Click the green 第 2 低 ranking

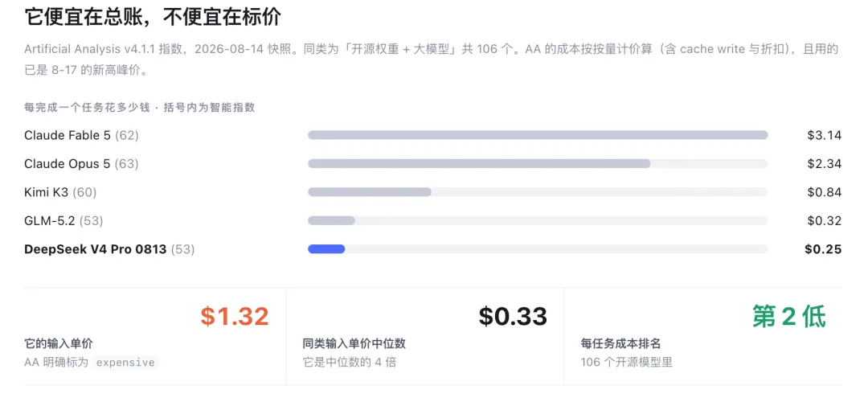(789, 317)
